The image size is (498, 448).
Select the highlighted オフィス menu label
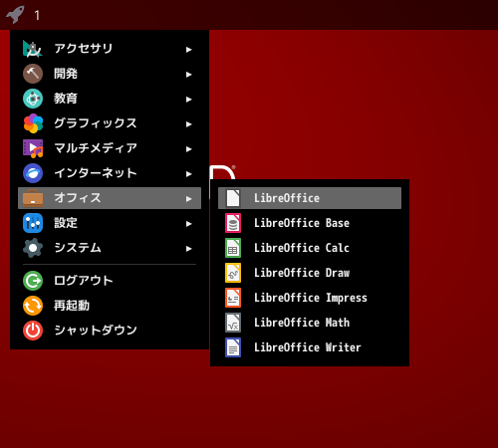point(78,198)
